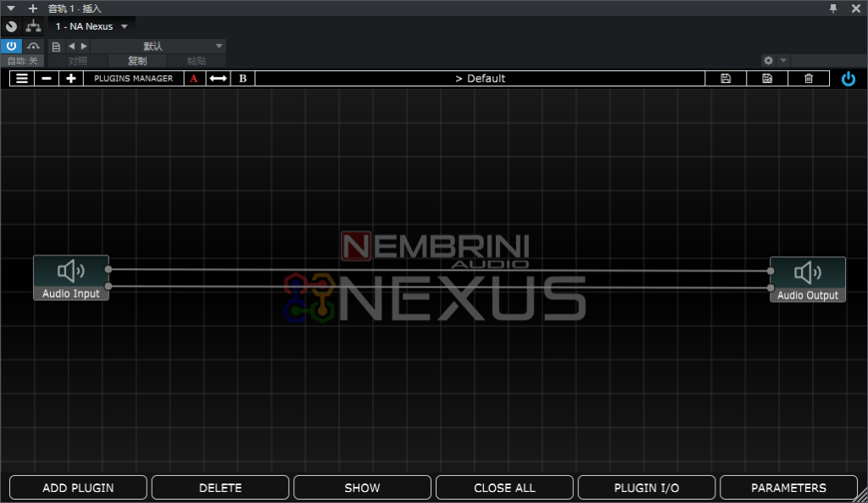Screen dimensions: 868x503
Task: Click the A/B swap arrow icon
Action: click(x=218, y=79)
